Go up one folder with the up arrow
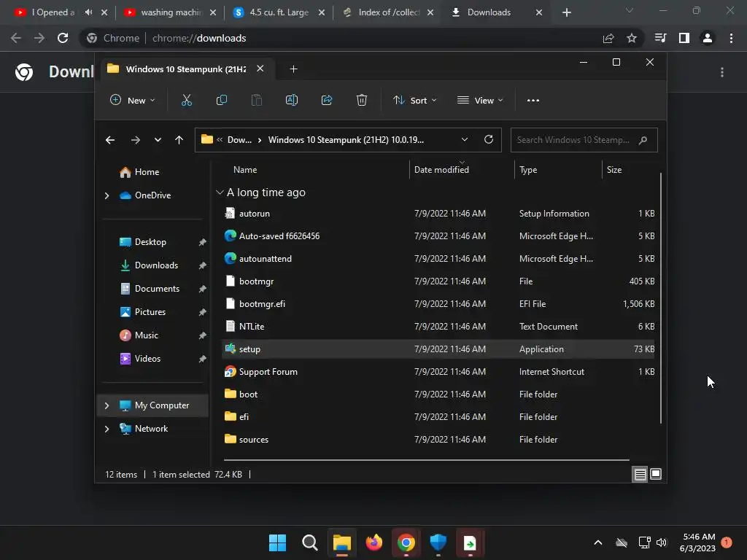The height and width of the screenshot is (560, 747). coord(179,140)
